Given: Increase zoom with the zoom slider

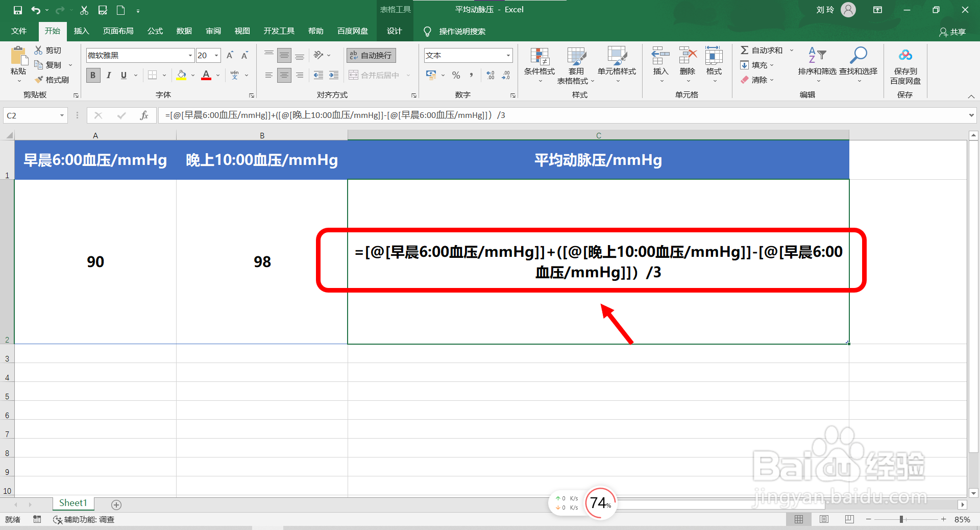Looking at the screenshot, I should tap(944, 519).
